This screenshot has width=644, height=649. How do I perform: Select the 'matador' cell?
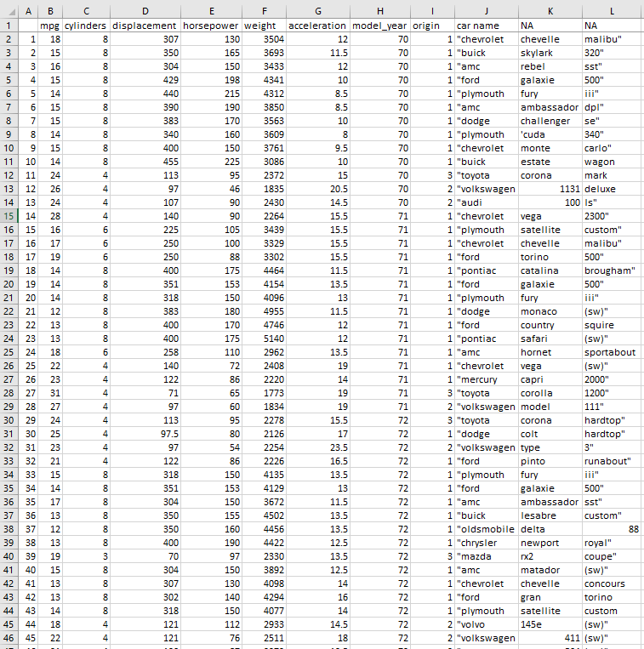(x=550, y=571)
